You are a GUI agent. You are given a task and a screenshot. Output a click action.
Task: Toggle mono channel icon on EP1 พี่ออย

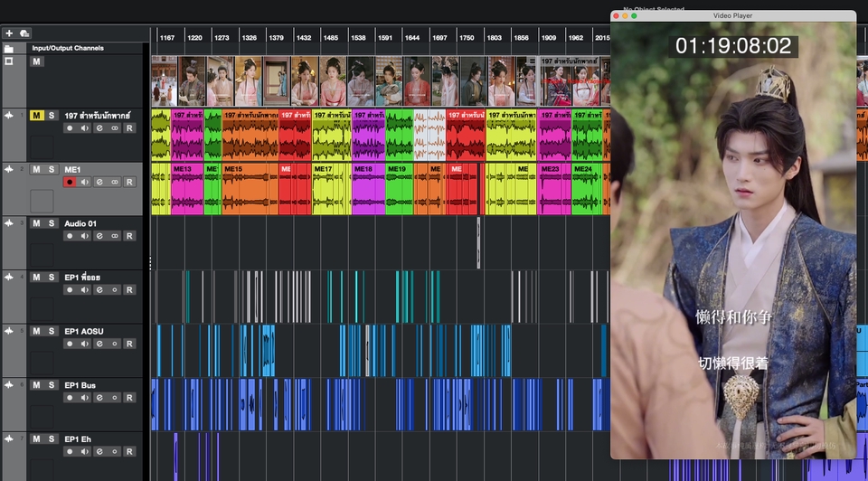point(115,290)
